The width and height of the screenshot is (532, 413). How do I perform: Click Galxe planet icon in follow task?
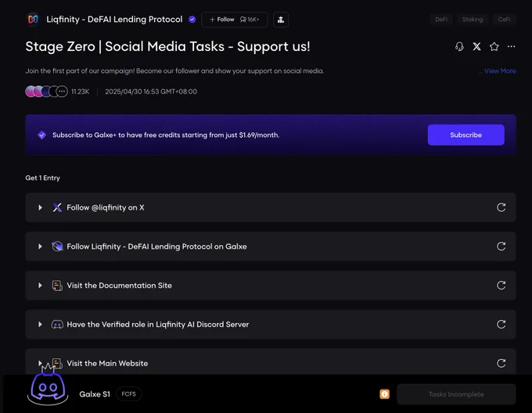click(x=57, y=246)
